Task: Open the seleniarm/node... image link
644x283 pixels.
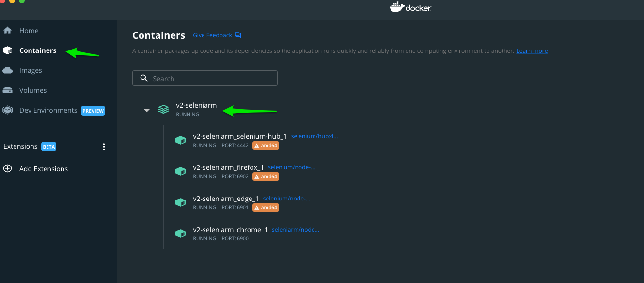Action: [296, 230]
